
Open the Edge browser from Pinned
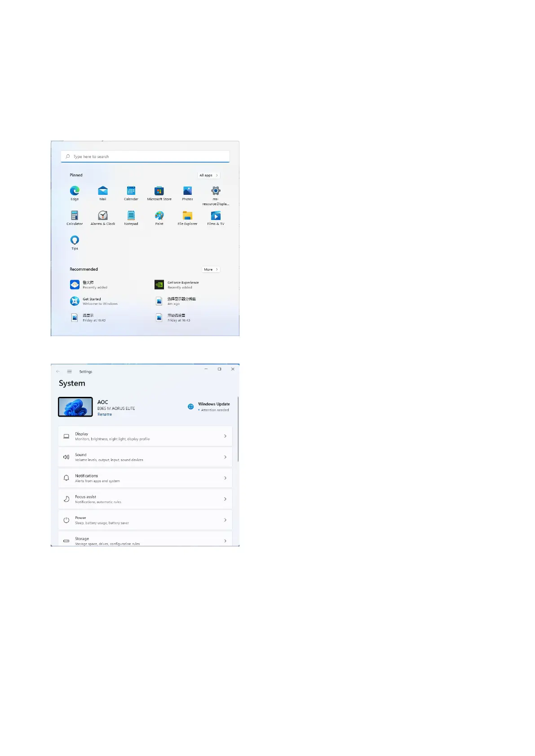click(x=75, y=191)
